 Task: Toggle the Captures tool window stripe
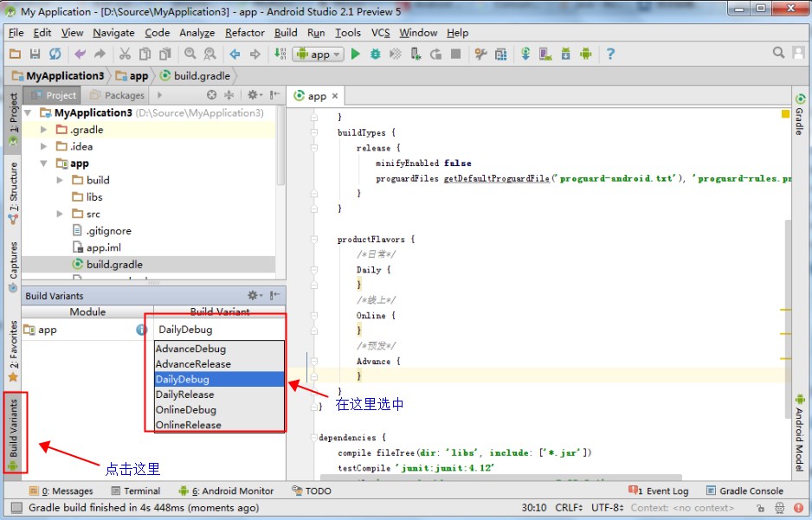point(13,266)
